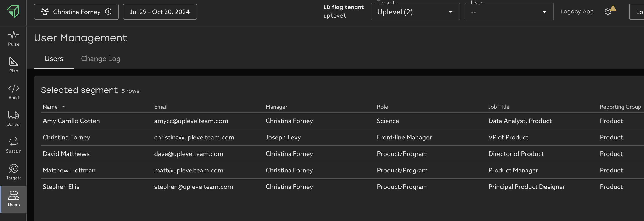Screen dimensions: 644x221
Task: Go to the Targets section
Action: (14, 172)
